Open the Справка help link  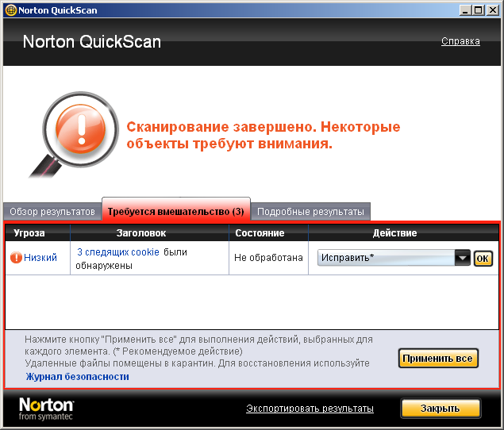click(460, 41)
